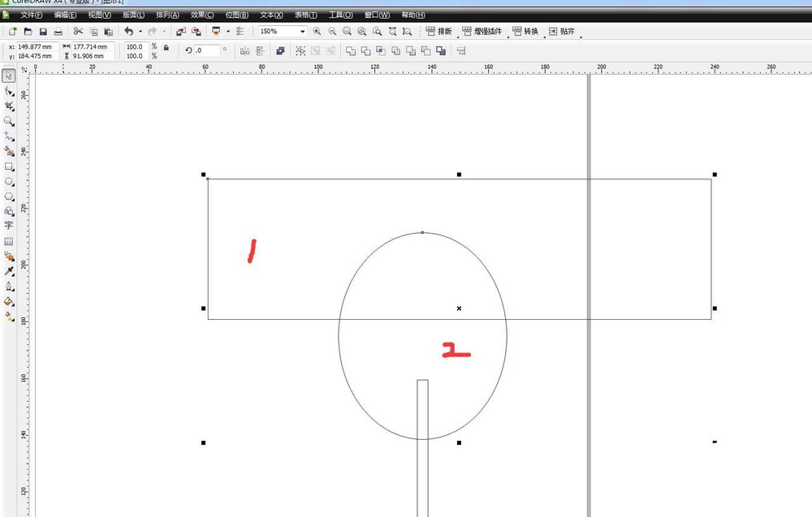Open the 贴齐 snap dropdown
Screen dimensions: 812x517
(562, 32)
